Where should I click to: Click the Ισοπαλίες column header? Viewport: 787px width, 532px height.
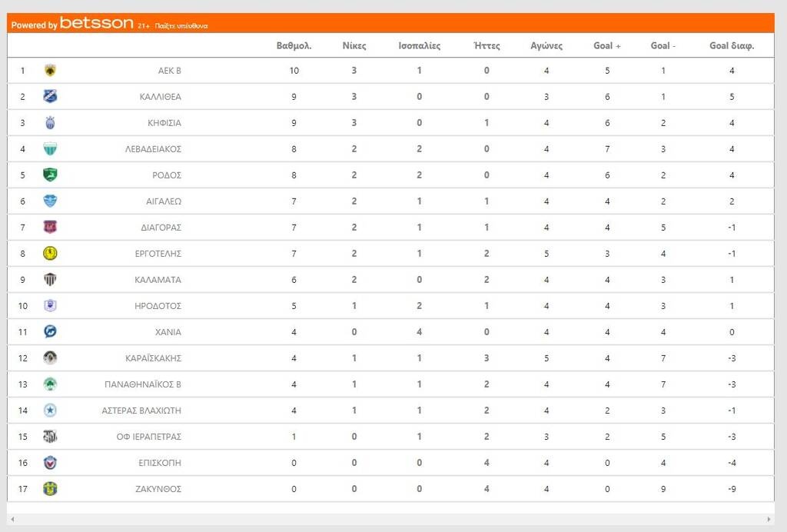click(419, 45)
